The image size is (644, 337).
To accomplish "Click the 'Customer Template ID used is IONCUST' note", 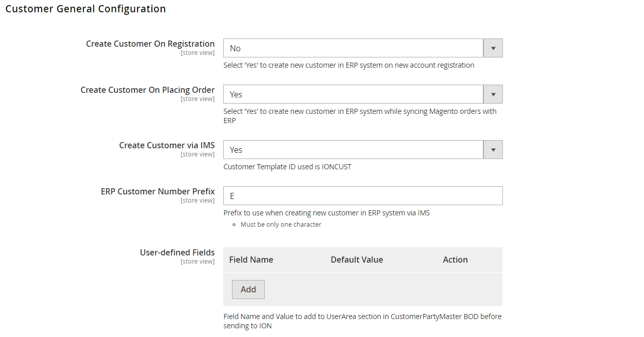I will tap(287, 167).
